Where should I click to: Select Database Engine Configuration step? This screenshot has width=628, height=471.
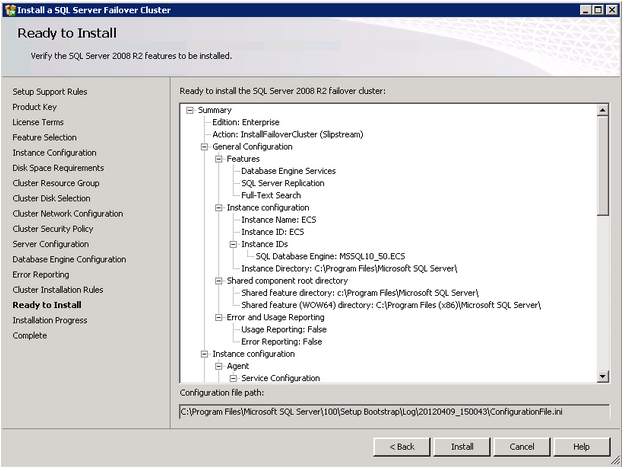pos(69,259)
